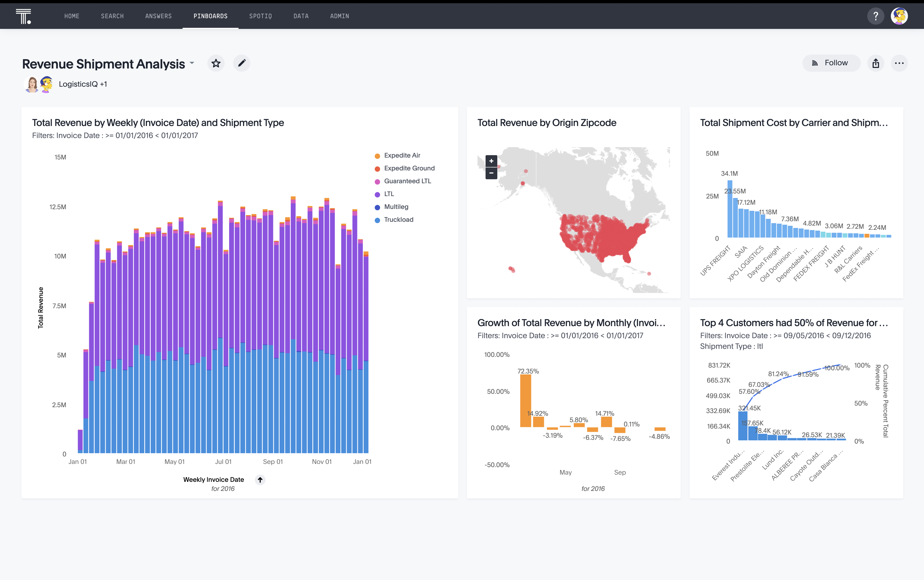This screenshot has width=924, height=580.
Task: Open the more options ellipsis menu
Action: (x=899, y=63)
